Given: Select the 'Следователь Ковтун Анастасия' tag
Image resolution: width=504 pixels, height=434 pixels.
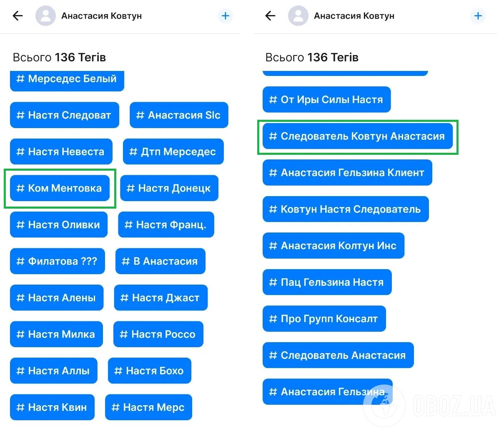Looking at the screenshot, I should [357, 136].
